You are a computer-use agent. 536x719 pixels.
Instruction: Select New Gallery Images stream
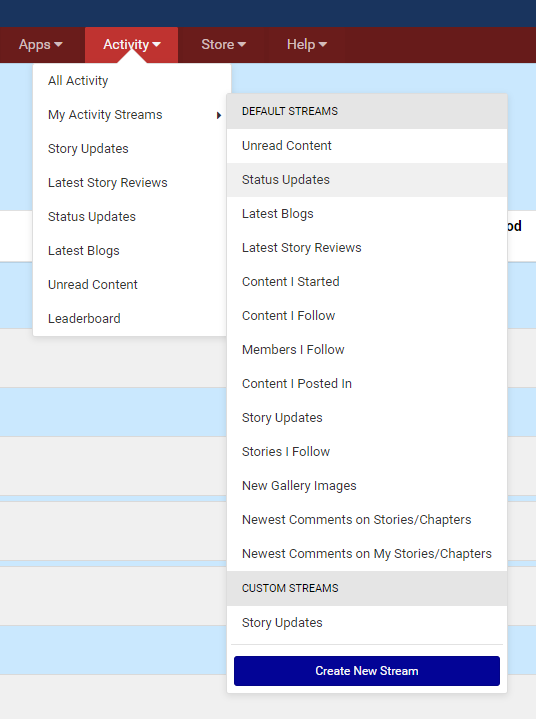click(367, 486)
